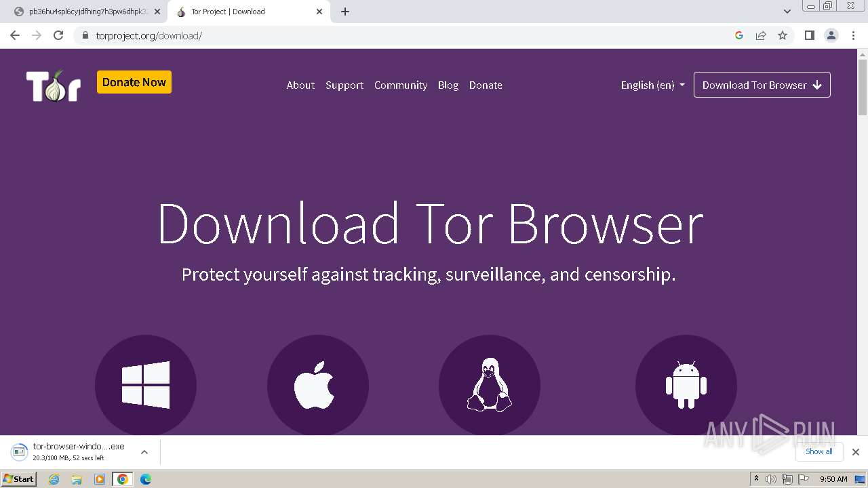Open the Donate nav link

486,85
